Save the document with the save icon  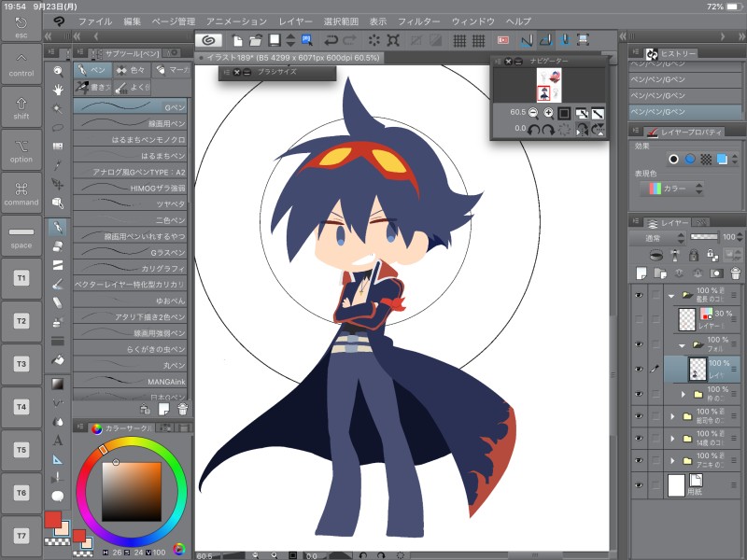pos(274,40)
